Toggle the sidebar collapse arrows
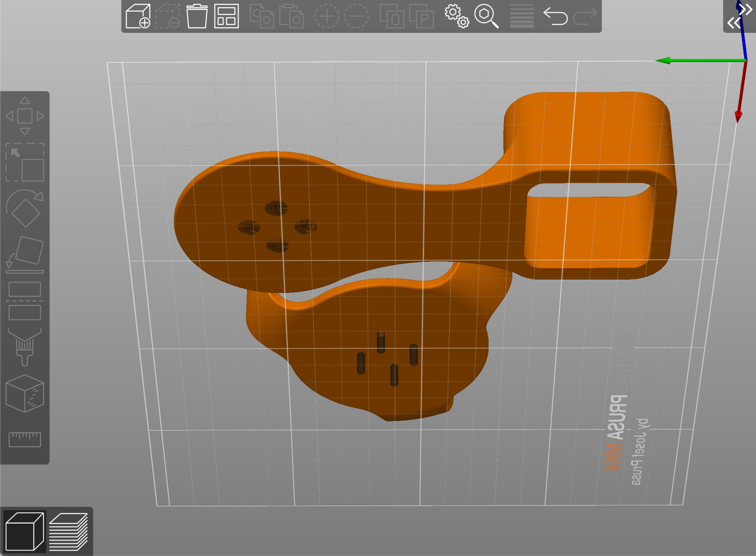Image resolution: width=756 pixels, height=556 pixels. 739,16
